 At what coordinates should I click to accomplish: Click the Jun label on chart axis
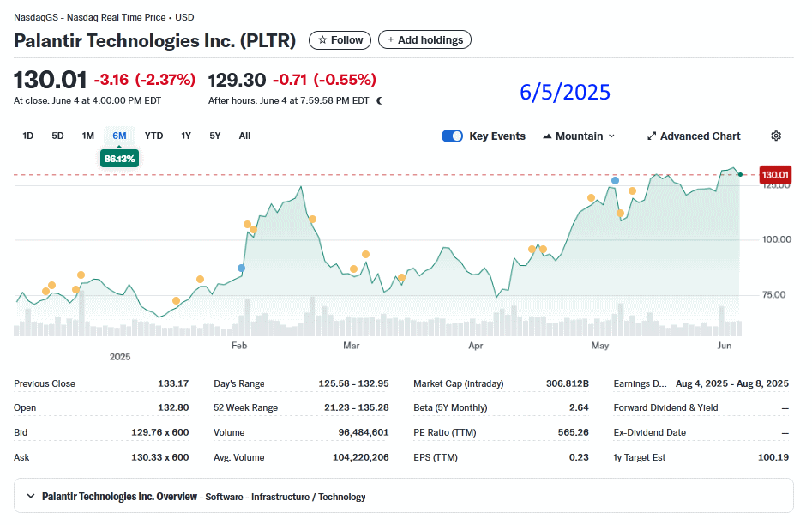coord(724,345)
